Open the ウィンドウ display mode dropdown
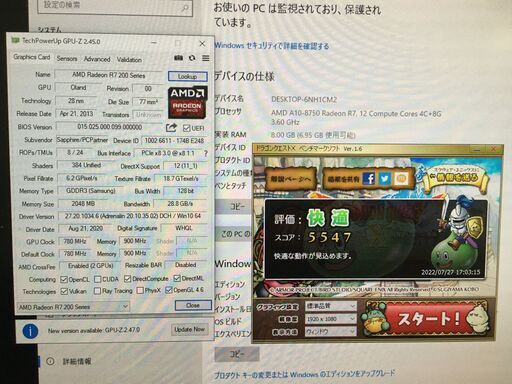Image resolution: width=512 pixels, height=384 pixels. point(331,332)
